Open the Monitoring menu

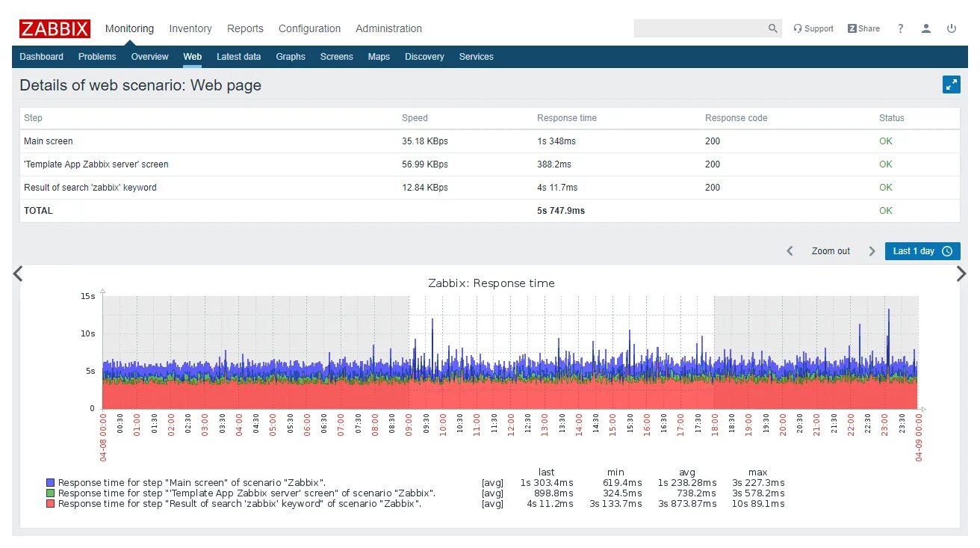point(129,28)
